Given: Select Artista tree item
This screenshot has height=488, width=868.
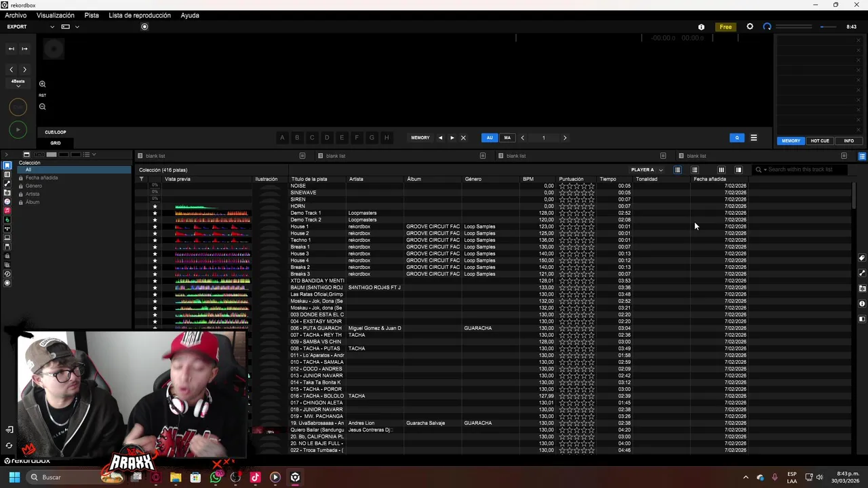Looking at the screenshot, I should coord(33,194).
